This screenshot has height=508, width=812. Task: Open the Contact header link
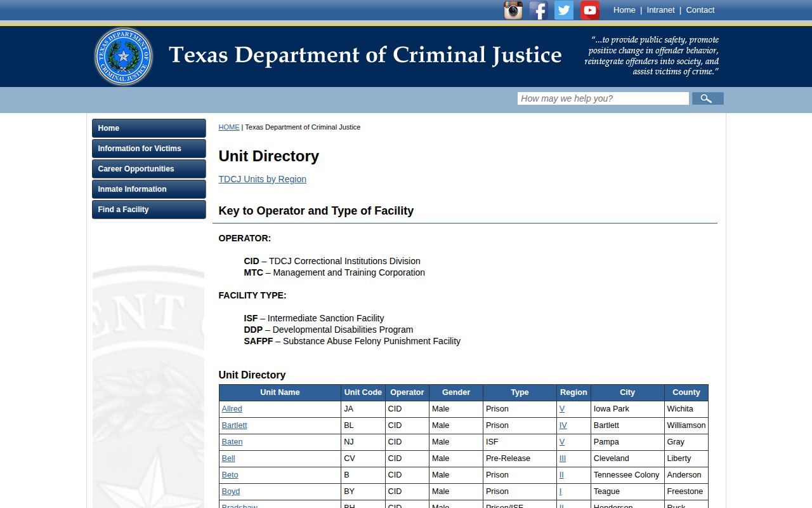(x=700, y=10)
